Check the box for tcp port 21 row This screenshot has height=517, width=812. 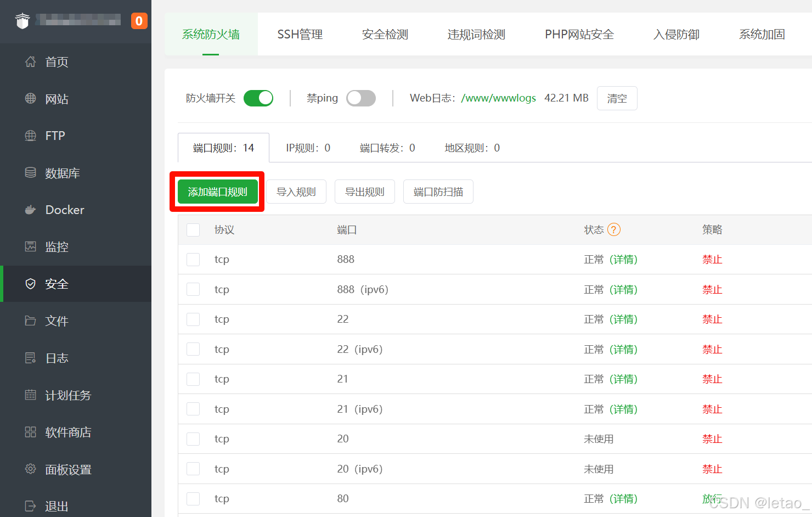pyautogui.click(x=193, y=379)
